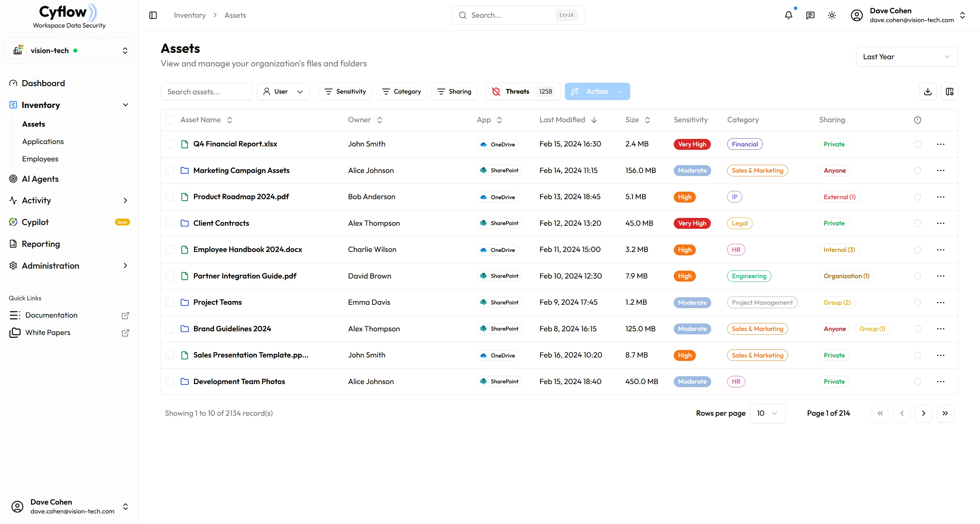Open the Applications inventory page
Viewport: 980px width, 524px height.
click(43, 142)
